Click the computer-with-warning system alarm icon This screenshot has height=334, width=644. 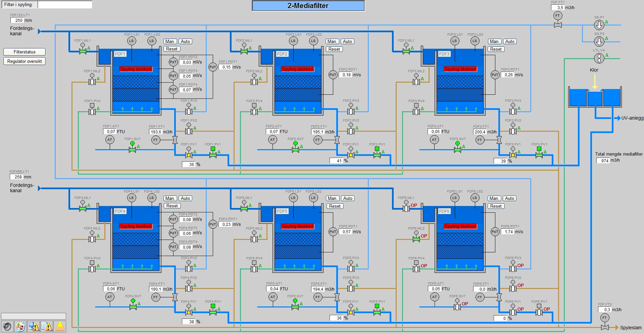34,326
